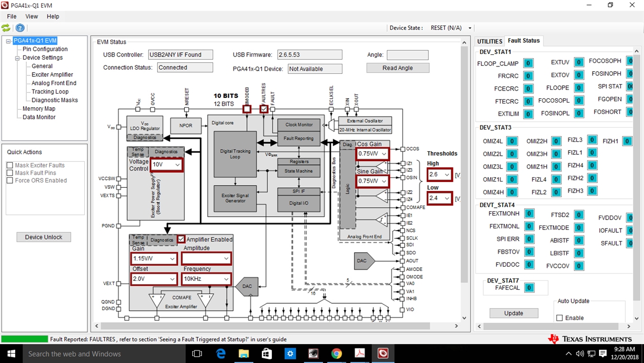
Task: Collapse the Device Settings tree node
Action: [17, 58]
